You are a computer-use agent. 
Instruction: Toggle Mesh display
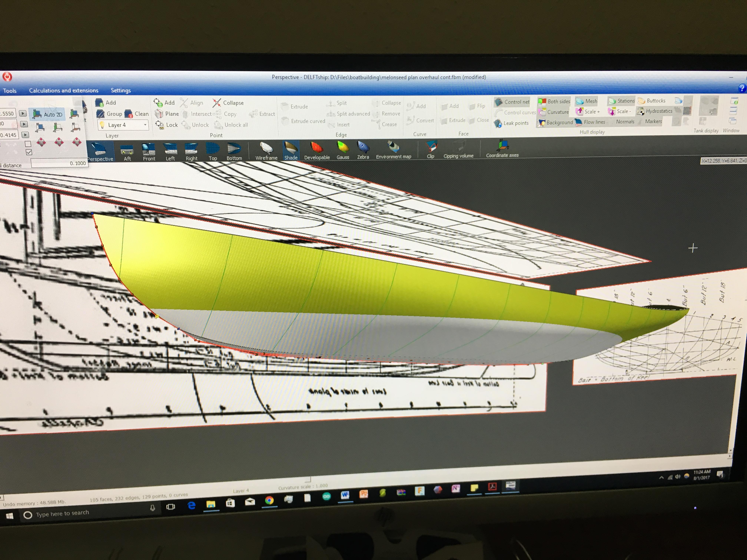coord(587,101)
